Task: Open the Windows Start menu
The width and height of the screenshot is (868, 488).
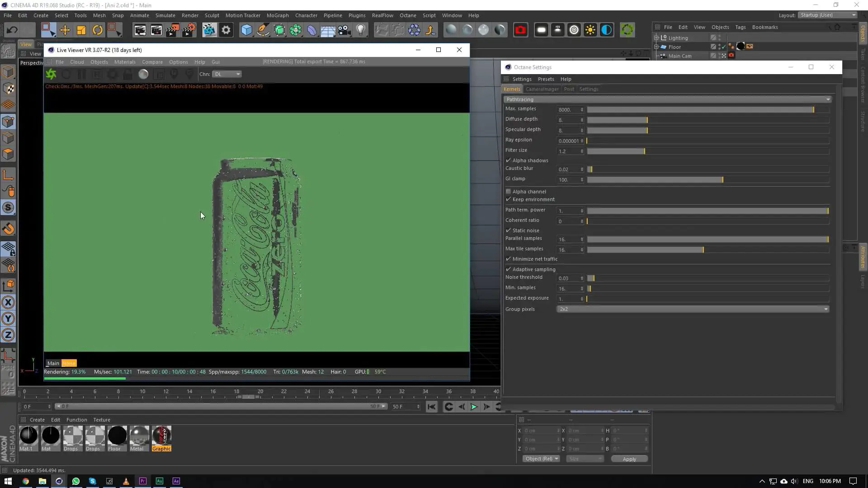Action: 8,481
